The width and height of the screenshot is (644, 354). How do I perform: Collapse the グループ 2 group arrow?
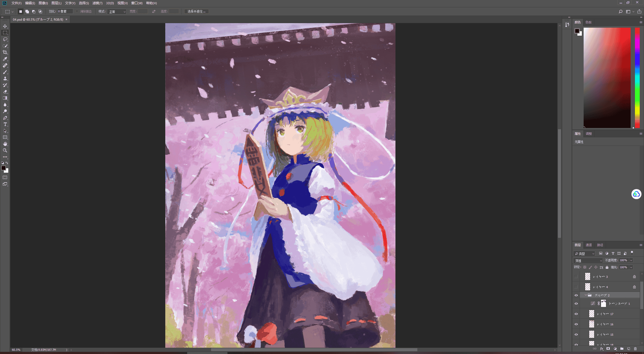(586, 295)
